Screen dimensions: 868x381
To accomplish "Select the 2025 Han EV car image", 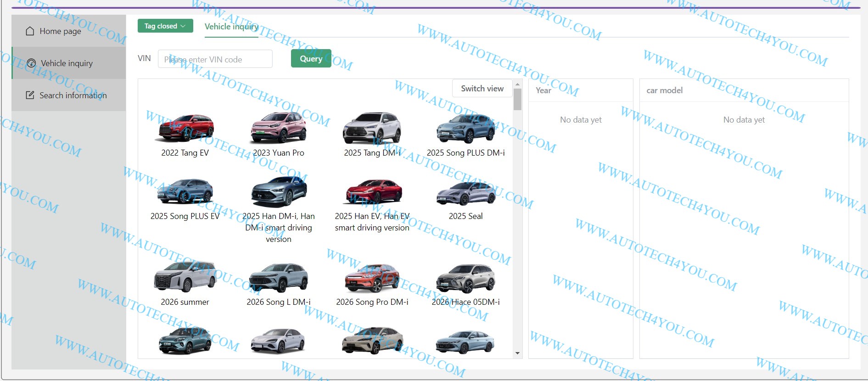I will tap(373, 191).
